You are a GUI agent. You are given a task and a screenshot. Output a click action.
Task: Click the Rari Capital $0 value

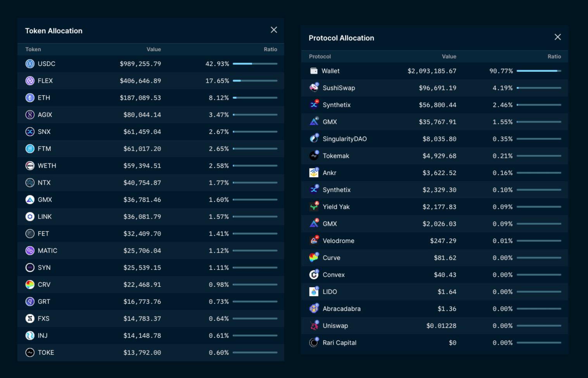(453, 343)
